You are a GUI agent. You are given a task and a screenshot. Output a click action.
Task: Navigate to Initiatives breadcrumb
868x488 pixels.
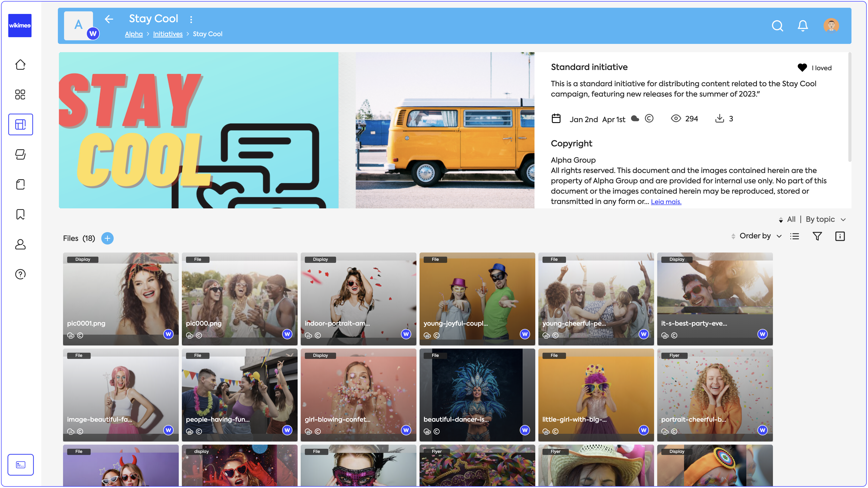coord(167,34)
